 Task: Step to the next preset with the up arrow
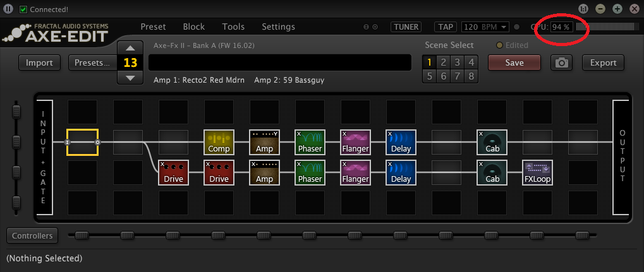pyautogui.click(x=130, y=48)
